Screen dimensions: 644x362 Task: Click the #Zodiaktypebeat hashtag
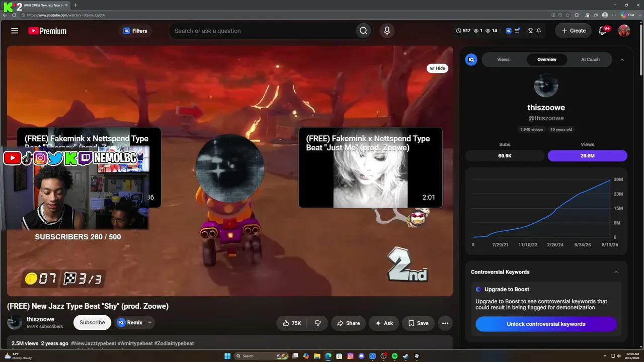[x=174, y=343]
